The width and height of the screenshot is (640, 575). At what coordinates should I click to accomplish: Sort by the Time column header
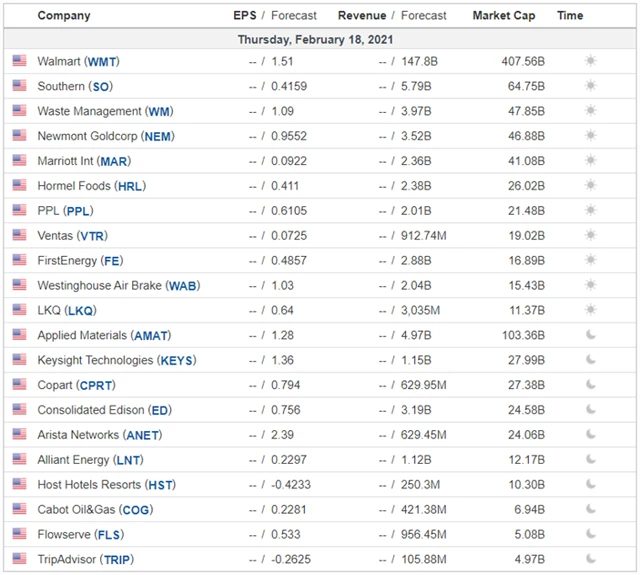tap(570, 16)
